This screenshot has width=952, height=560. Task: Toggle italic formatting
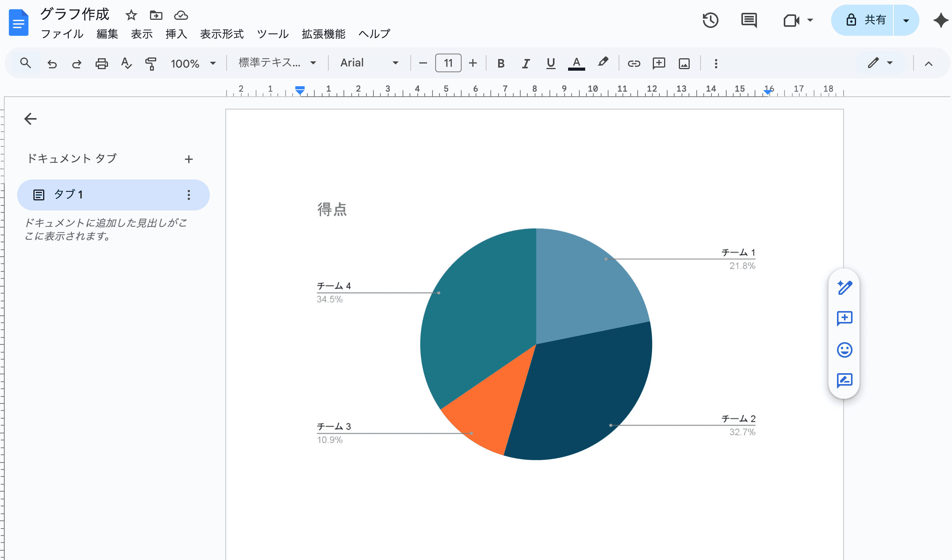526,63
